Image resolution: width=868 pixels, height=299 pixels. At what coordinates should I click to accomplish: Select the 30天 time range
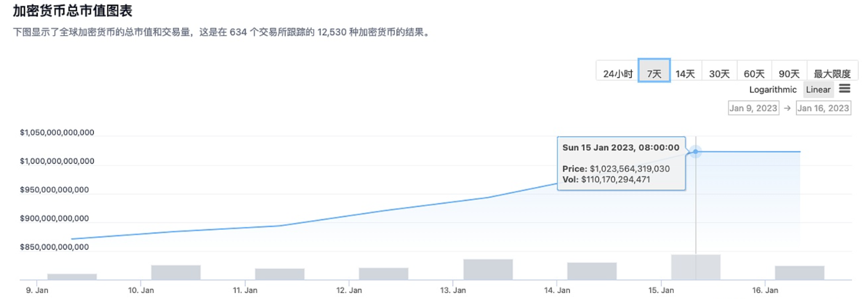(719, 74)
